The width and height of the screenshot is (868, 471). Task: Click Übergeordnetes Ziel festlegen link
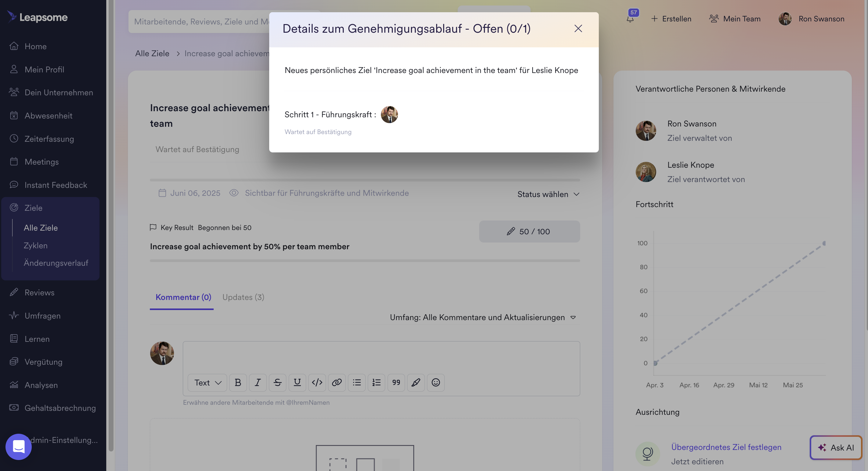tap(726, 447)
